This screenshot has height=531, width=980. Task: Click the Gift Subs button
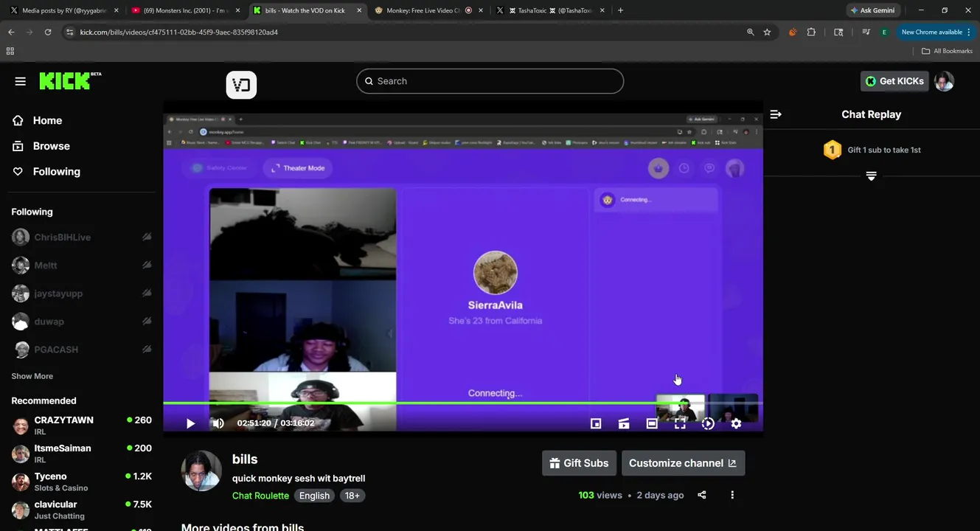579,463
